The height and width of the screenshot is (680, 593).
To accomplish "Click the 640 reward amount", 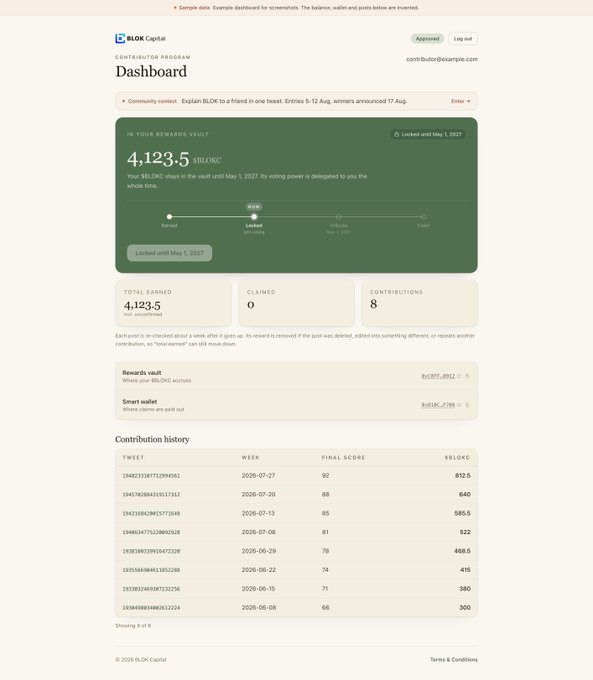I will pyautogui.click(x=465, y=494).
